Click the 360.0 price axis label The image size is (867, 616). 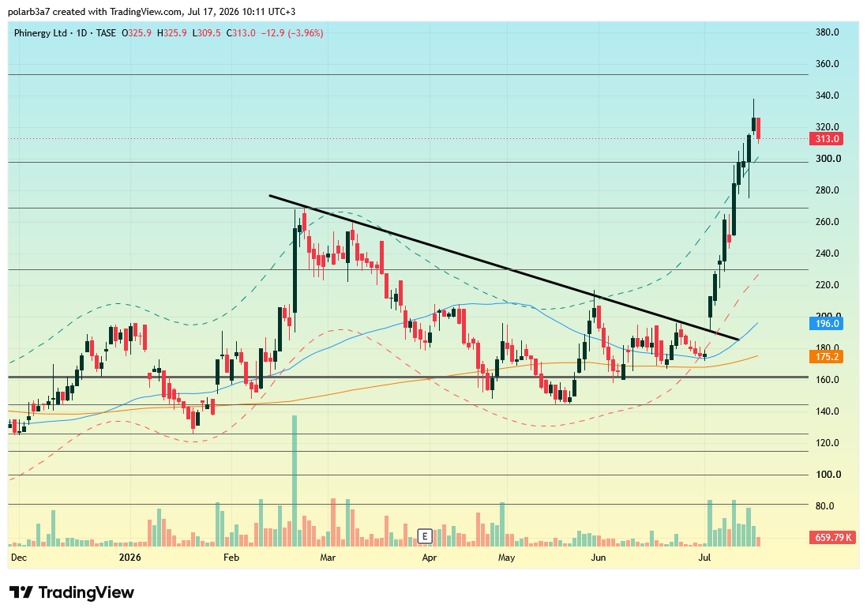tap(828, 64)
